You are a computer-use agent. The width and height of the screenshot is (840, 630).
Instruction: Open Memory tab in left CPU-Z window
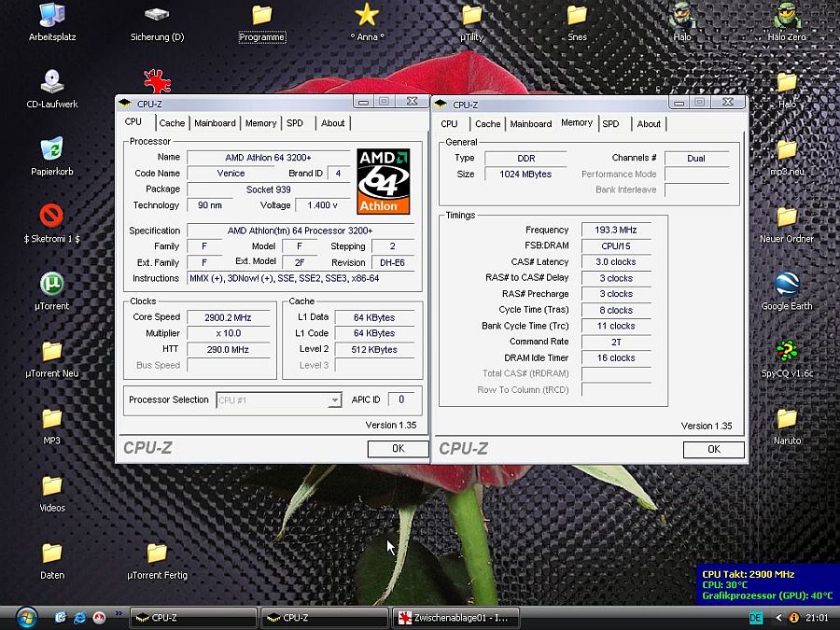[261, 123]
